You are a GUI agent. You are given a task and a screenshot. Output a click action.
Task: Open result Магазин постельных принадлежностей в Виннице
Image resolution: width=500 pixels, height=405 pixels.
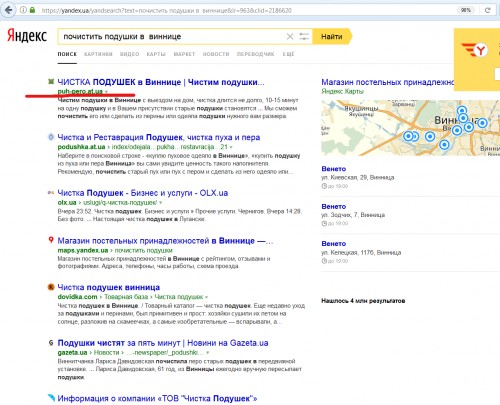pos(165,241)
